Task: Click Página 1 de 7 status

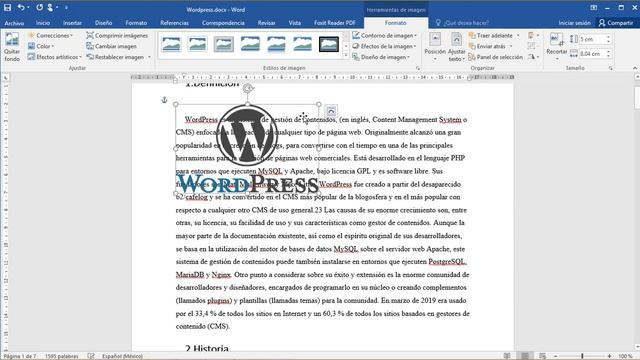Action: 20,356
